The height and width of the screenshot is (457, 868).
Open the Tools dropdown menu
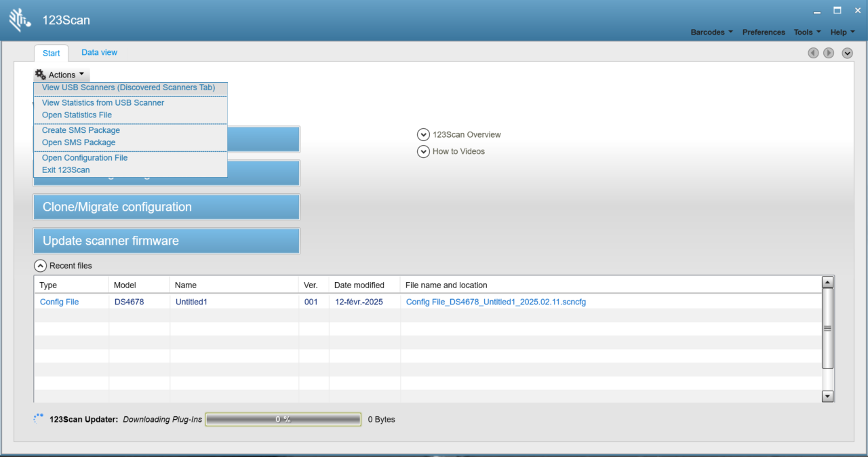[807, 32]
